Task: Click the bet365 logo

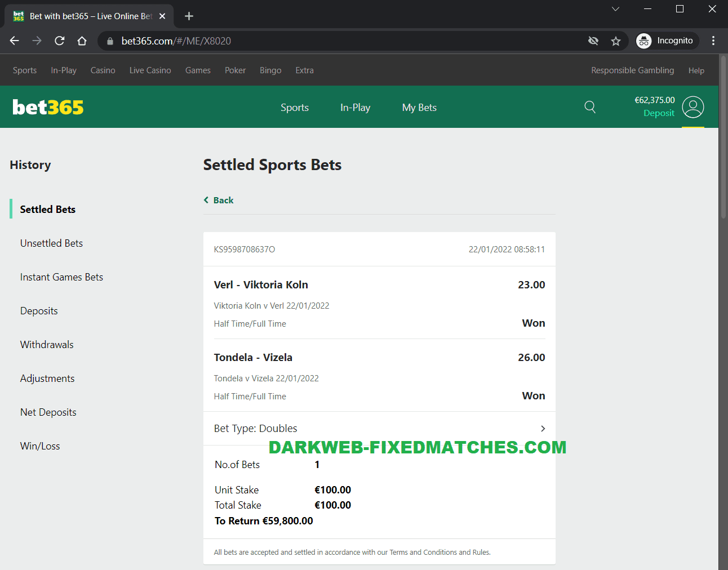Action: 48,107
